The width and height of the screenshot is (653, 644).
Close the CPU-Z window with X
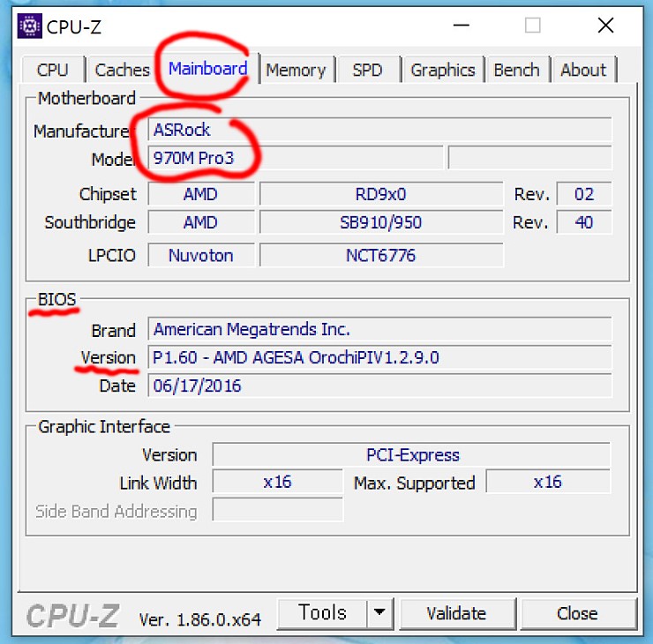point(605,26)
